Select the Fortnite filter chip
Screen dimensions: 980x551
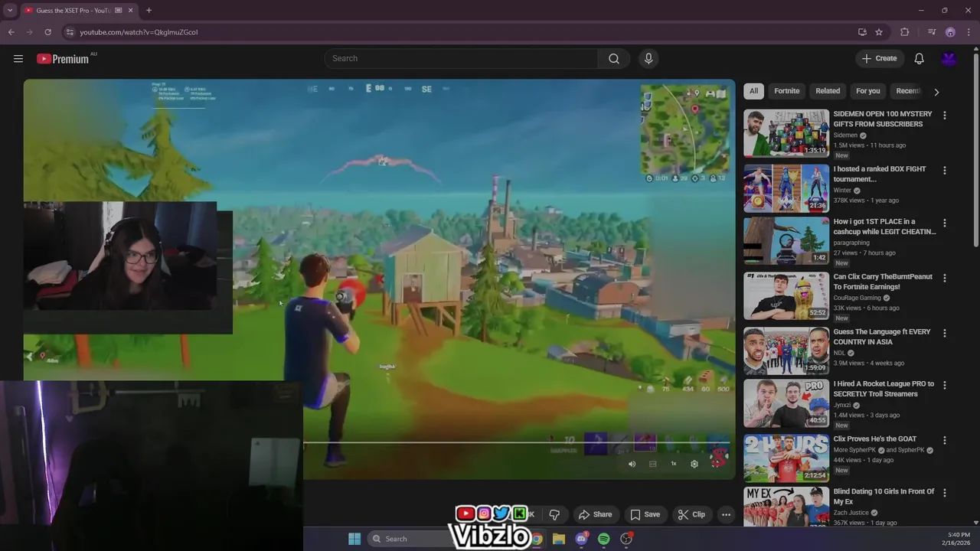786,91
